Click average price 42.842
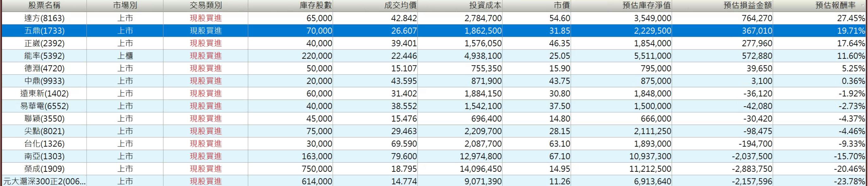This screenshot has height=186, width=868. 404,18
